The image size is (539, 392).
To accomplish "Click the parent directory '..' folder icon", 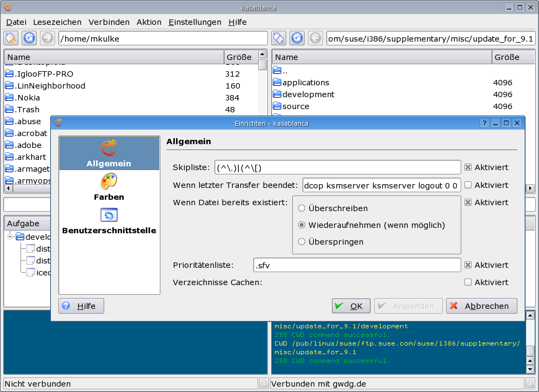I will click(277, 70).
